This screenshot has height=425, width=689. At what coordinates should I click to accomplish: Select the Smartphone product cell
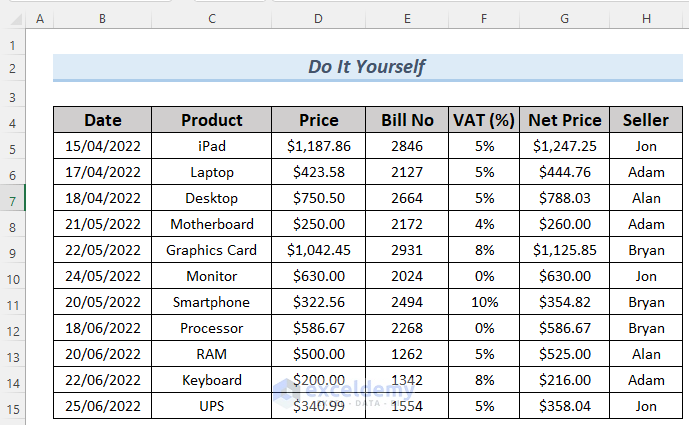(x=212, y=302)
